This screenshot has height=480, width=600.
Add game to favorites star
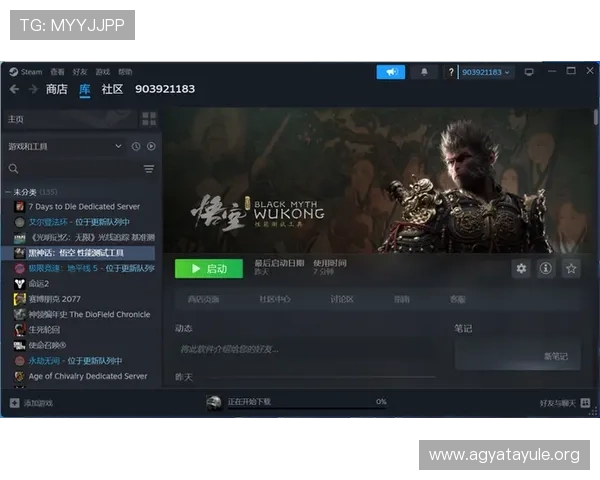point(571,268)
